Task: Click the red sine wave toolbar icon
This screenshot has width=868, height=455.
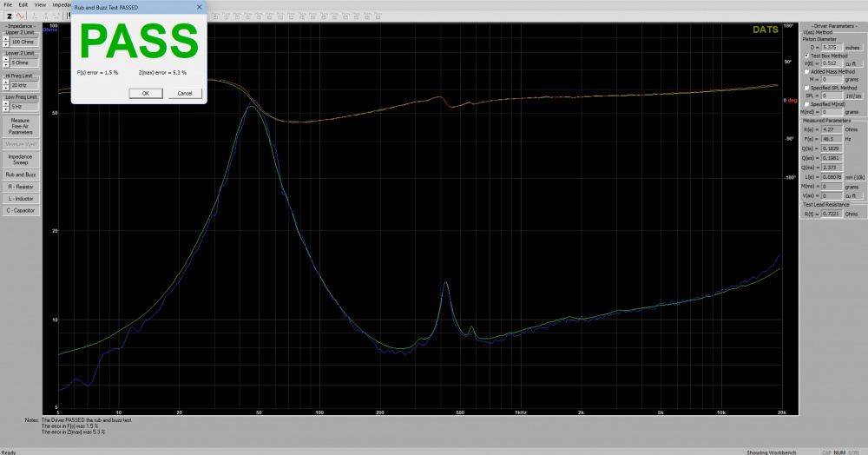Action: coord(21,16)
